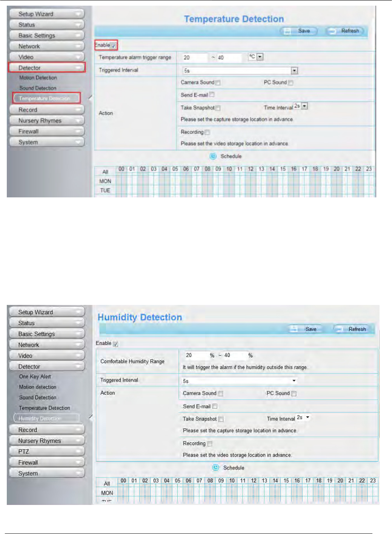
Task: Click MON row header in Humidity schedule grid
Action: [107, 493]
